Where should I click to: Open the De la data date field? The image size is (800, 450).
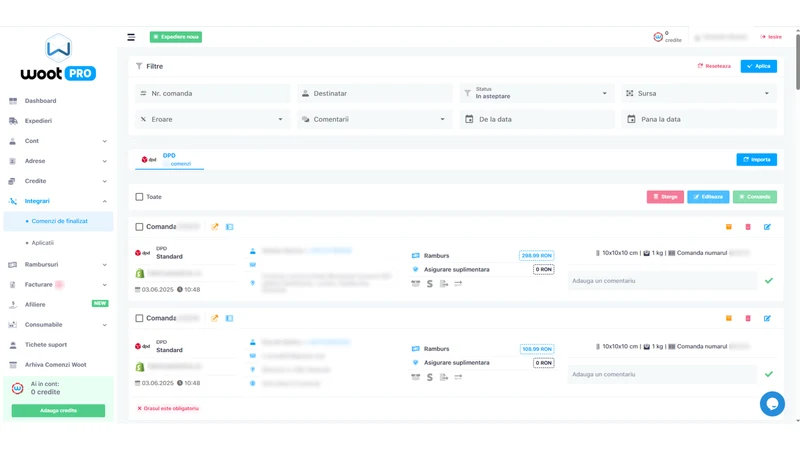[537, 119]
